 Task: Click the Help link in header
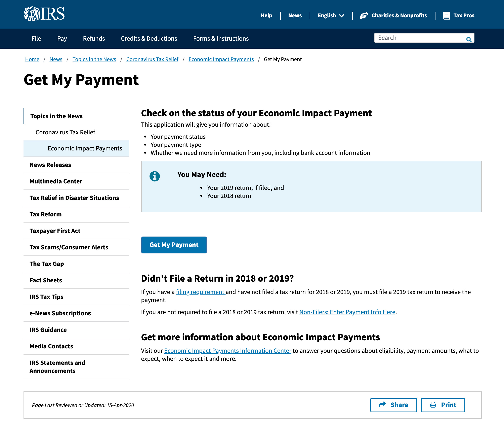[x=266, y=16]
